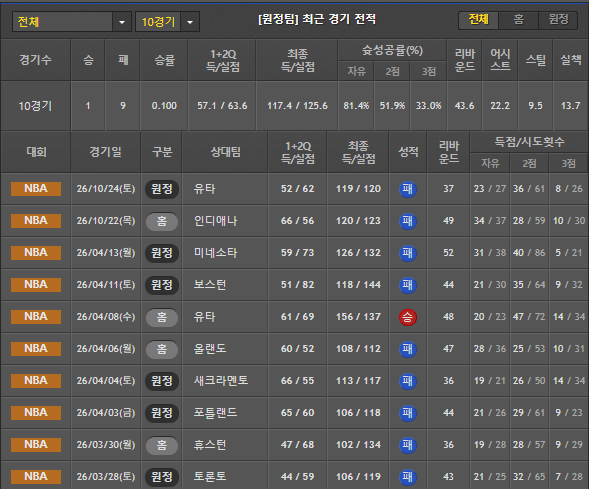Click the 상대팀 column header
This screenshot has height=489, width=589.
(225, 152)
